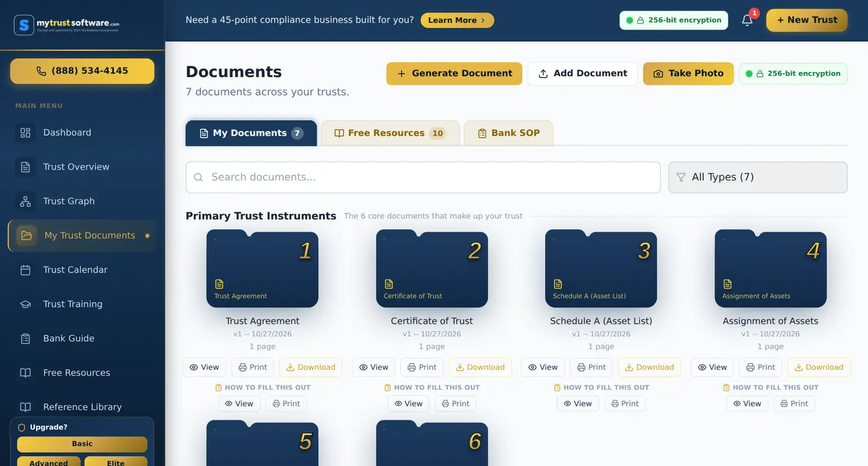
Task: Call the (888) 534-4145 phone button
Action: click(82, 71)
